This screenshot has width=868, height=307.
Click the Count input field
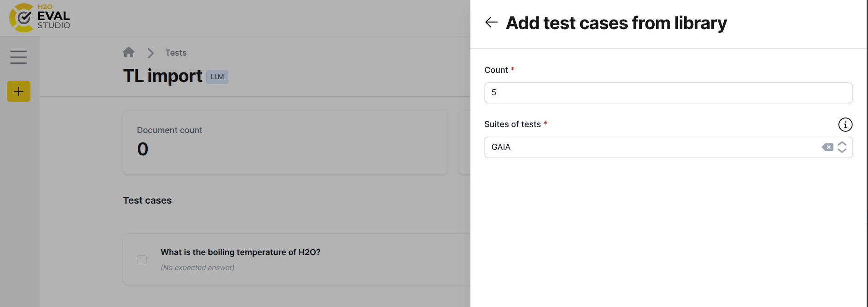[668, 93]
